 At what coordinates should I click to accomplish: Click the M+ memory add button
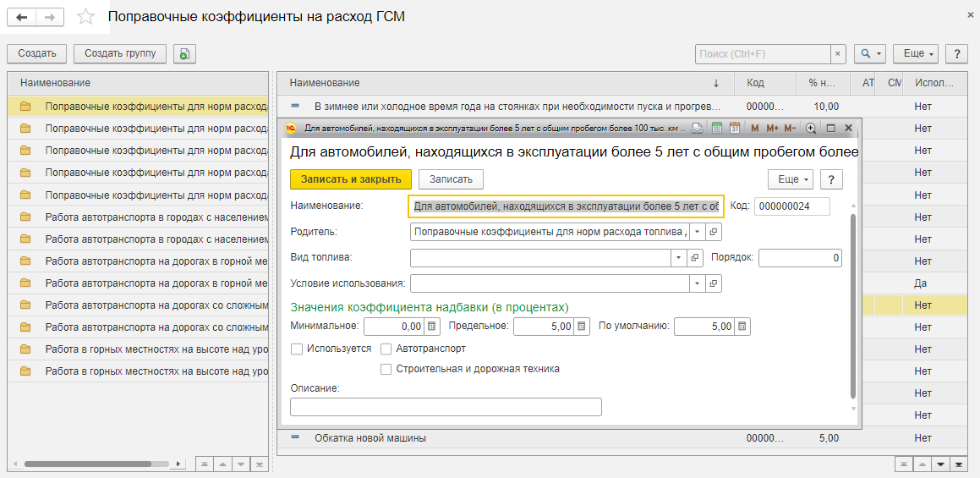point(772,129)
